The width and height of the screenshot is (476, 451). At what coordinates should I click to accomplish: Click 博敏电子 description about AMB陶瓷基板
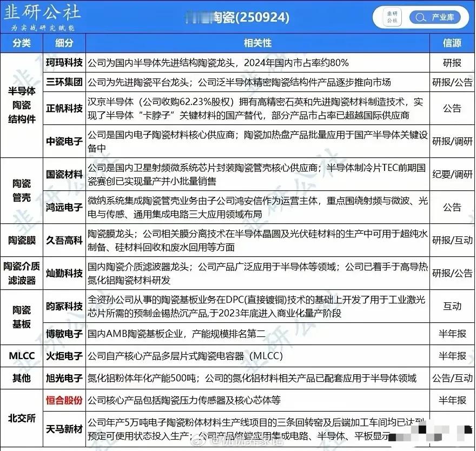[176, 334]
